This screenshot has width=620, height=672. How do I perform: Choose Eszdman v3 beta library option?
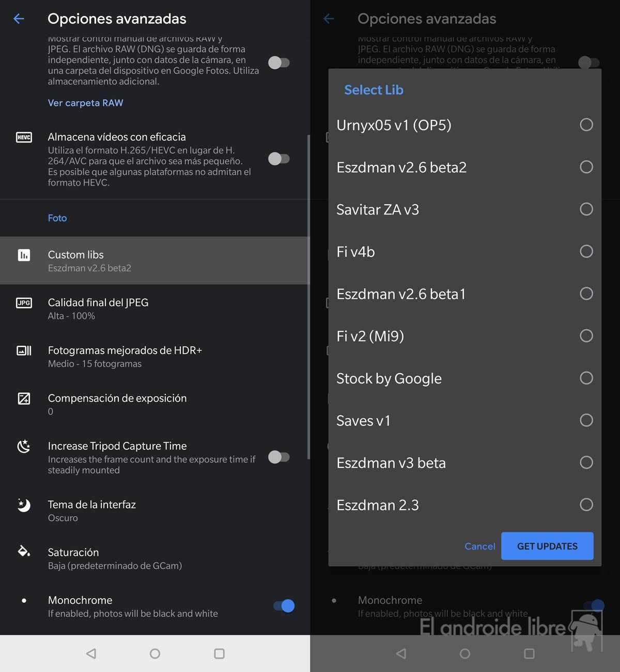[586, 463]
